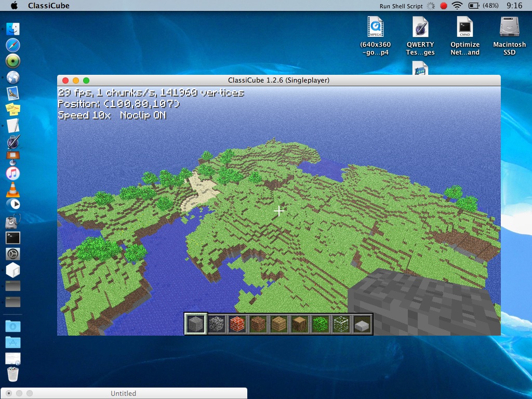Launch iTunes from the dock

tap(13, 174)
